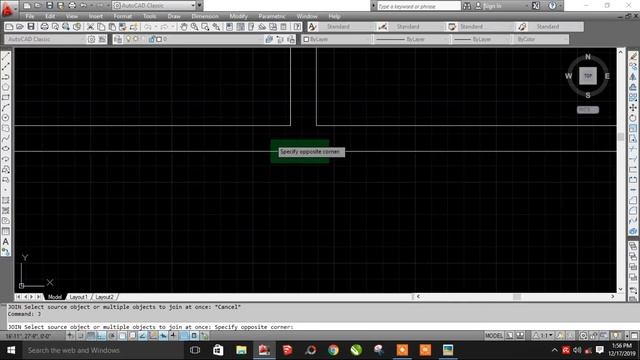This screenshot has width=640, height=360.
Task: Select the Offset modify tool
Action: point(633,87)
